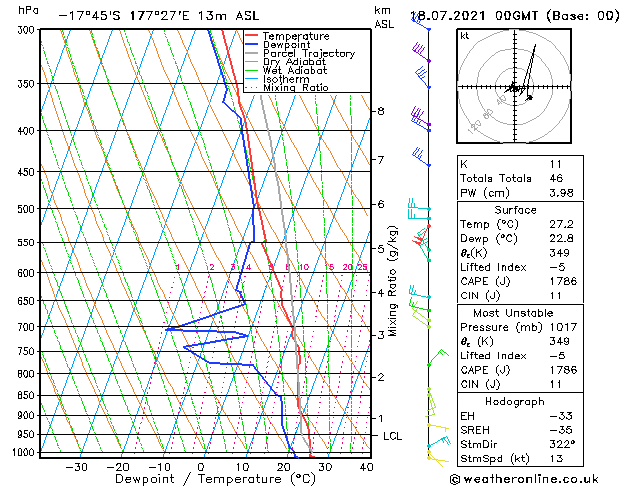Click the Dewpoint legend entry
The image size is (629, 486).
[x=286, y=45]
